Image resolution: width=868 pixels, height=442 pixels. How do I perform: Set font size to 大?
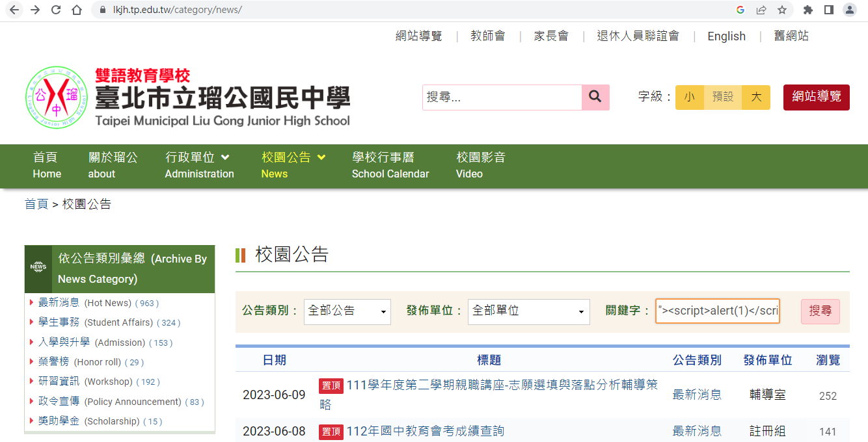click(756, 97)
